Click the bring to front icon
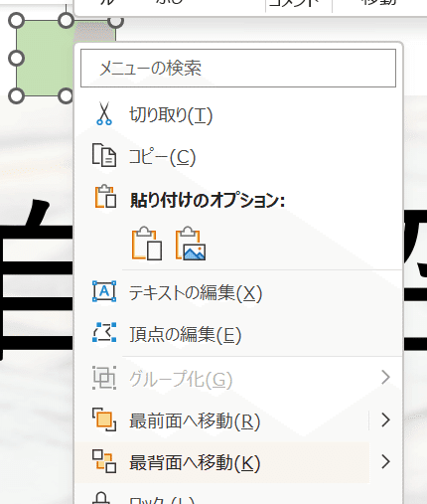Image resolution: width=427 pixels, height=504 pixels. 104,420
